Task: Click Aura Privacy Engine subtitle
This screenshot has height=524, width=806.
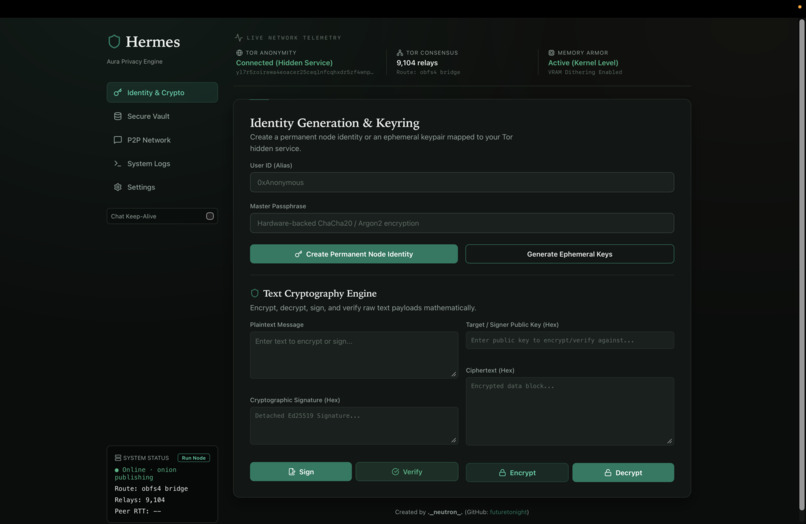Action: pyautogui.click(x=135, y=62)
